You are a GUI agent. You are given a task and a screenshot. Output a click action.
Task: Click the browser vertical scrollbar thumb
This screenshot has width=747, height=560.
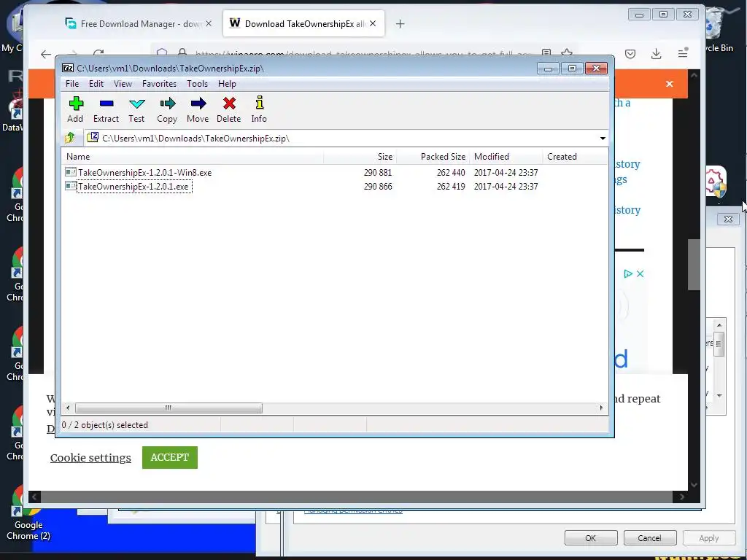point(694,264)
